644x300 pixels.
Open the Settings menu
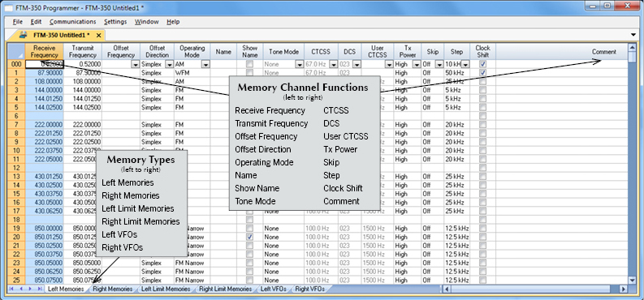point(115,22)
